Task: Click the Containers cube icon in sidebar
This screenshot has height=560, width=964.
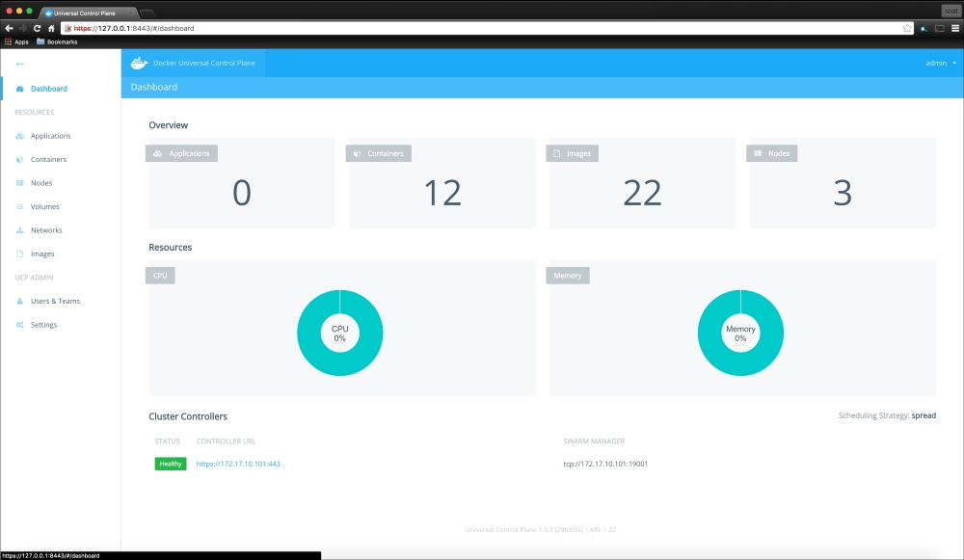Action: (20, 160)
